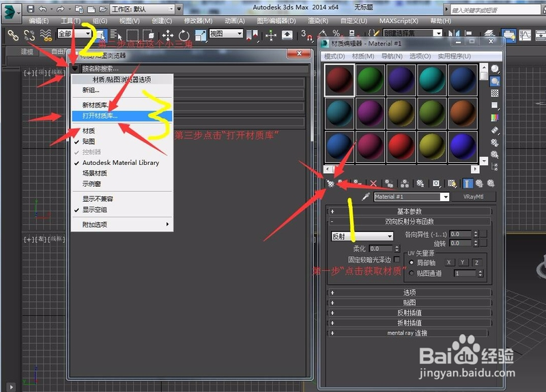Click Go Forward to Sibling icon
This screenshot has height=392, width=546.
491,183
